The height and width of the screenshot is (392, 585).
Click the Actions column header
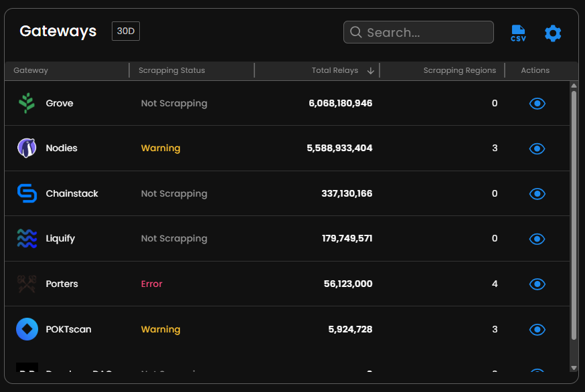pyautogui.click(x=535, y=70)
